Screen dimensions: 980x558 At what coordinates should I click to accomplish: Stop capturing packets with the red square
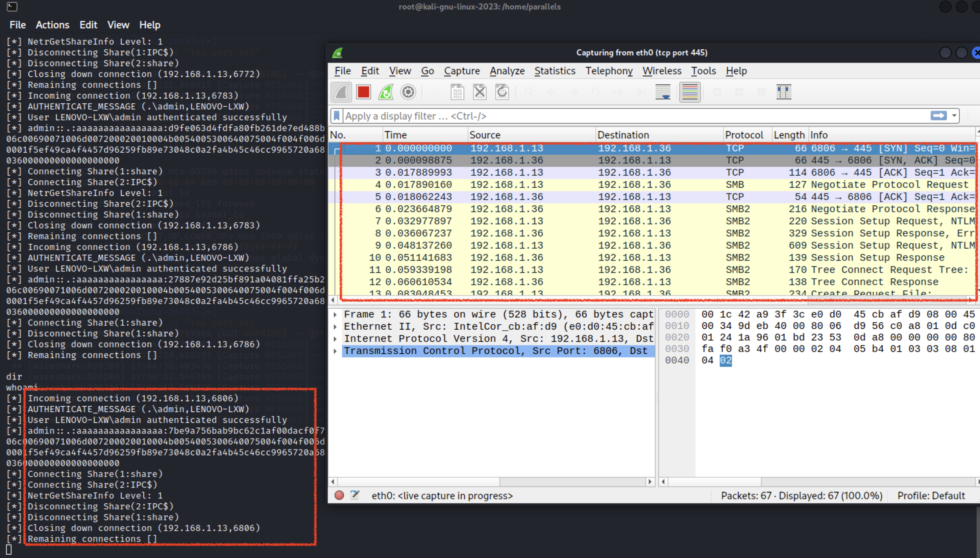point(363,92)
